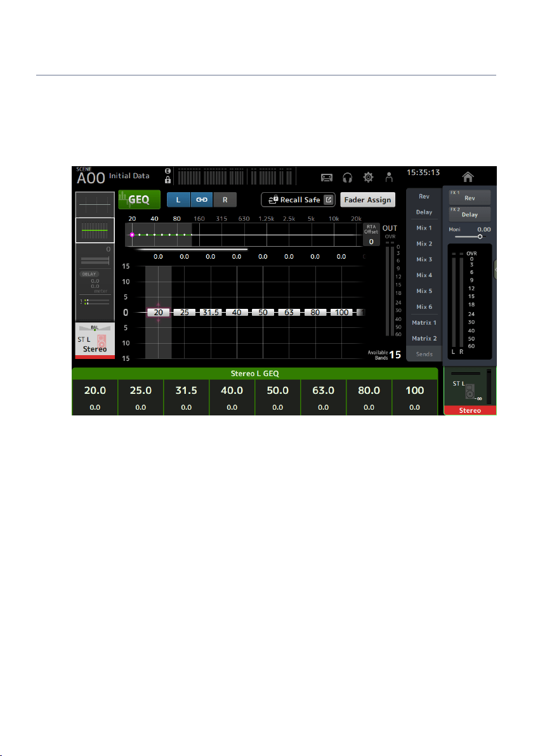Viewport: 533px width, 756px height.
Task: Select the Delay send in sidebar
Action: [x=424, y=212]
